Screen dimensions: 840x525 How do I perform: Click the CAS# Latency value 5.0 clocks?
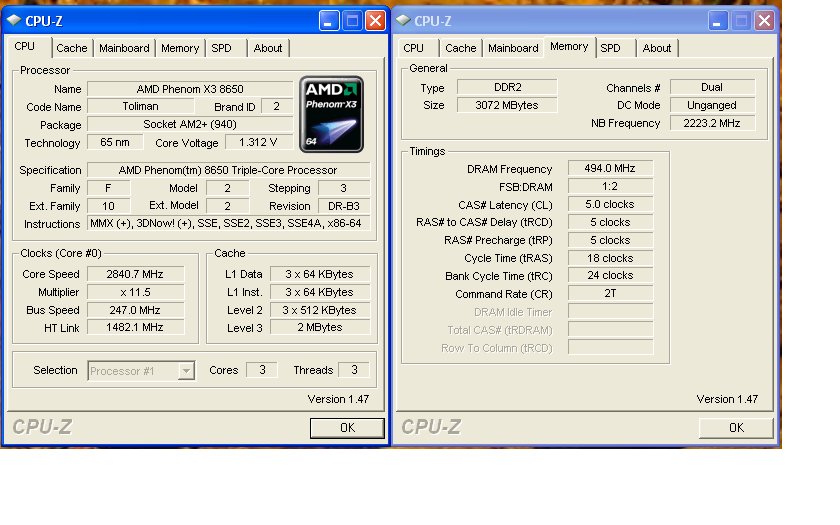(x=610, y=204)
